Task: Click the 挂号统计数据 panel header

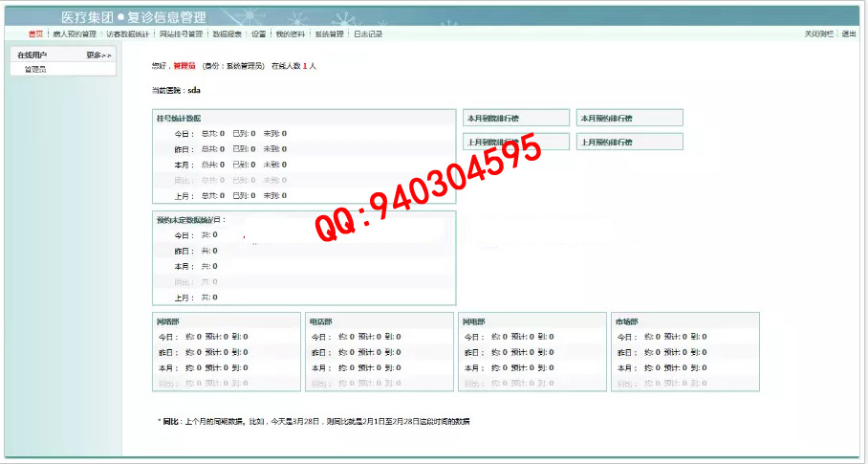Action: (x=179, y=118)
